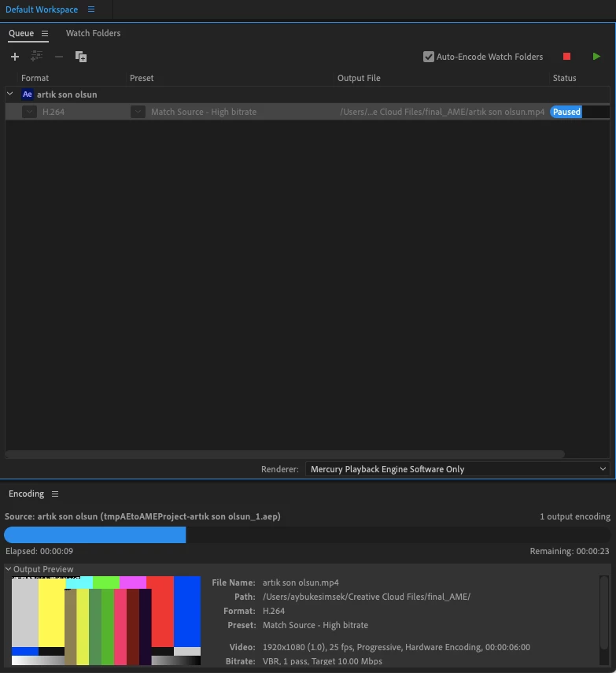
Task: Click the Output File column header
Action: 359,78
